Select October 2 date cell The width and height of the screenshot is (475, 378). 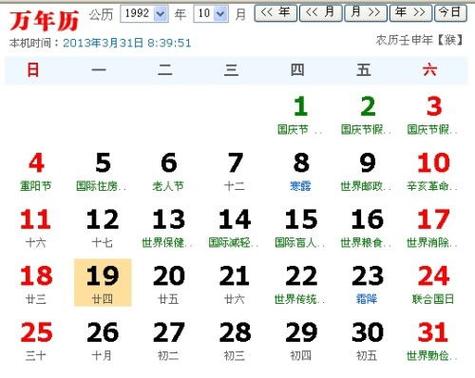coord(366,115)
